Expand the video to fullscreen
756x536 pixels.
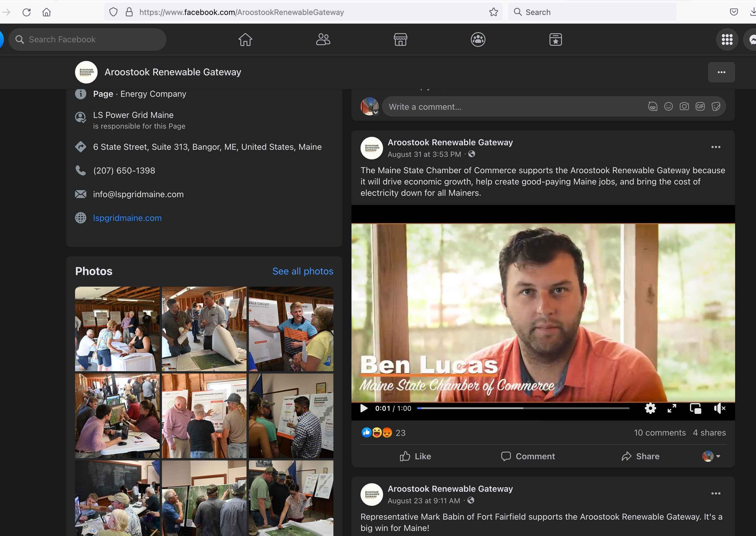point(672,408)
